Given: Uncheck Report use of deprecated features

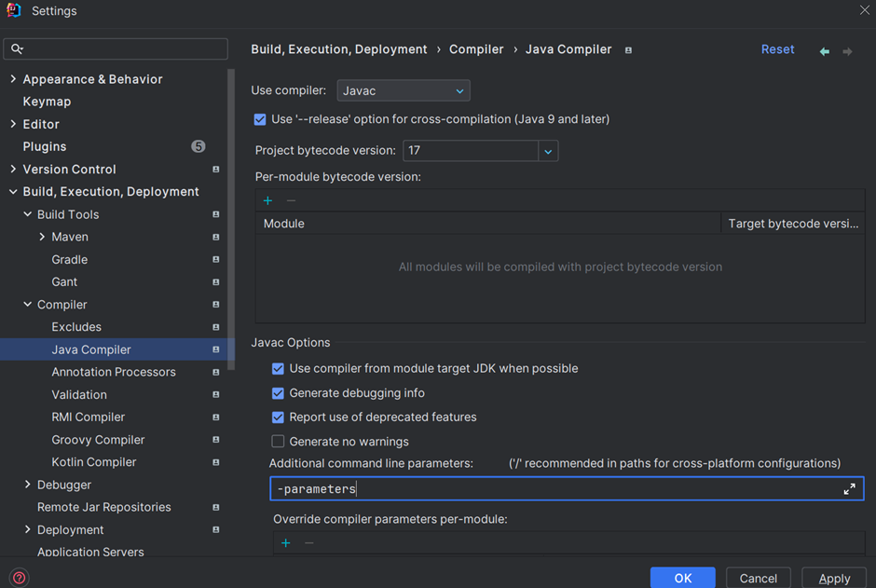Looking at the screenshot, I should (278, 417).
